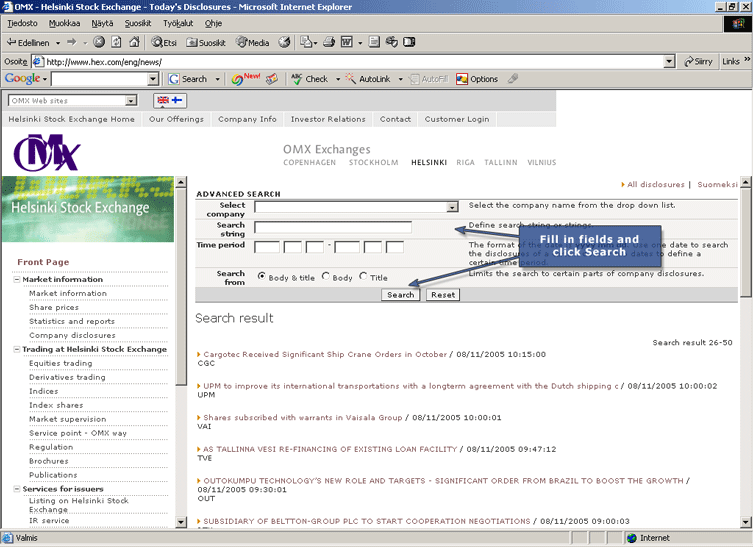Go to the Front Page link

tap(43, 262)
